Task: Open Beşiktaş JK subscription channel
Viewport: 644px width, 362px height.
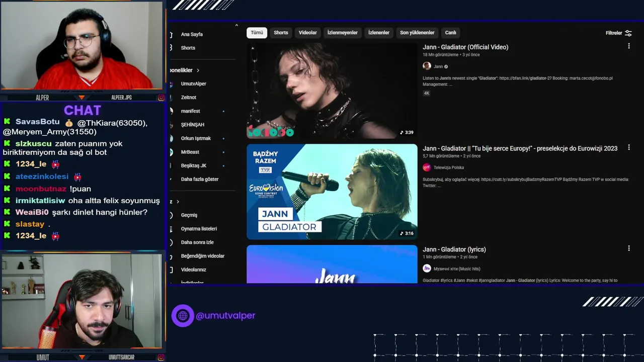Action: click(194, 165)
